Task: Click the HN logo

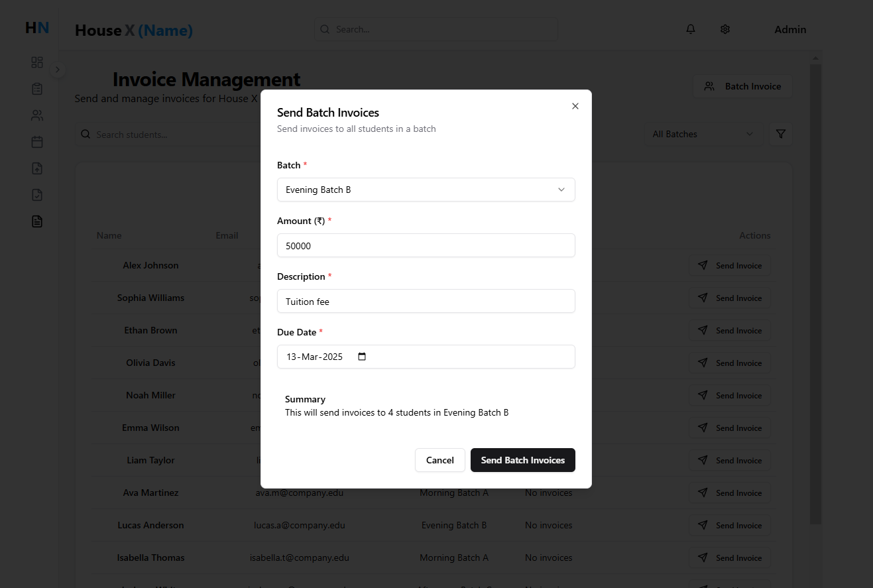Action: (x=37, y=28)
